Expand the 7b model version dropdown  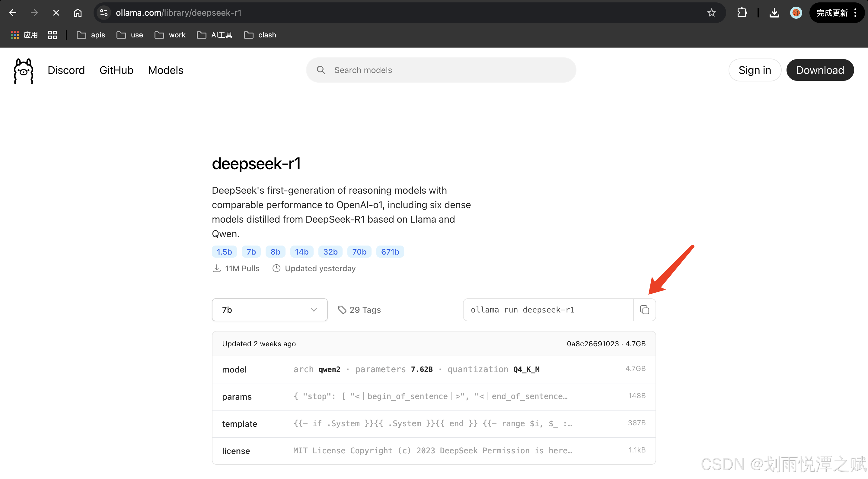point(270,309)
